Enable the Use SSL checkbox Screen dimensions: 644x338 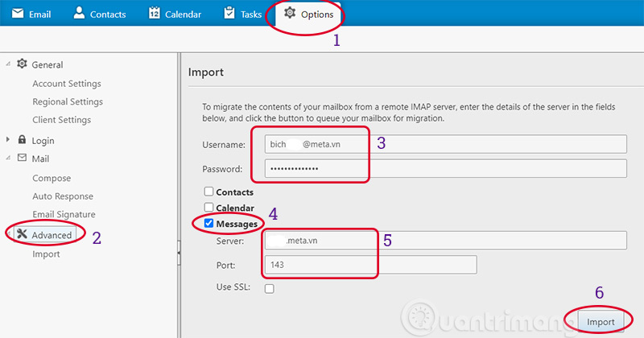pos(270,288)
